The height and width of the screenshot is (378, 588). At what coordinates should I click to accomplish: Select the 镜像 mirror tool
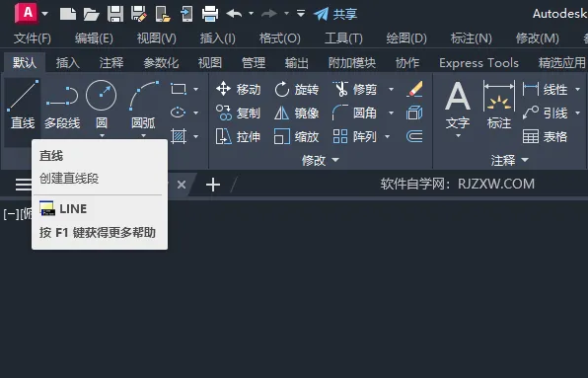coord(296,113)
